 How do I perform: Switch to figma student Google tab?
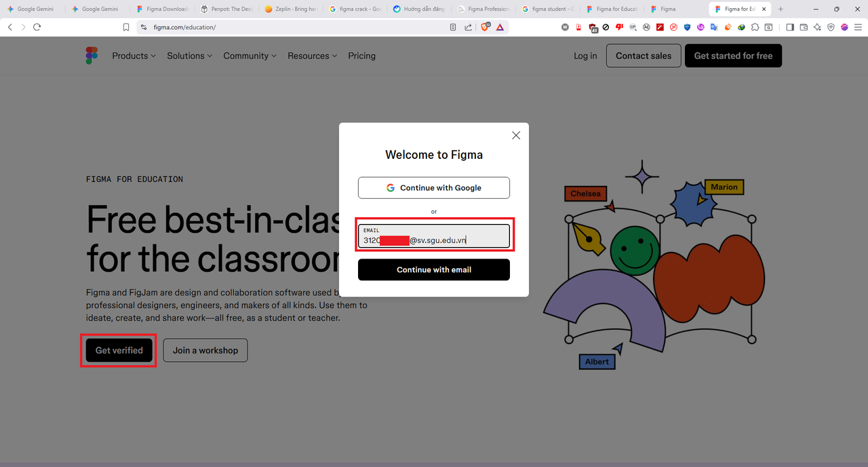[x=547, y=9]
